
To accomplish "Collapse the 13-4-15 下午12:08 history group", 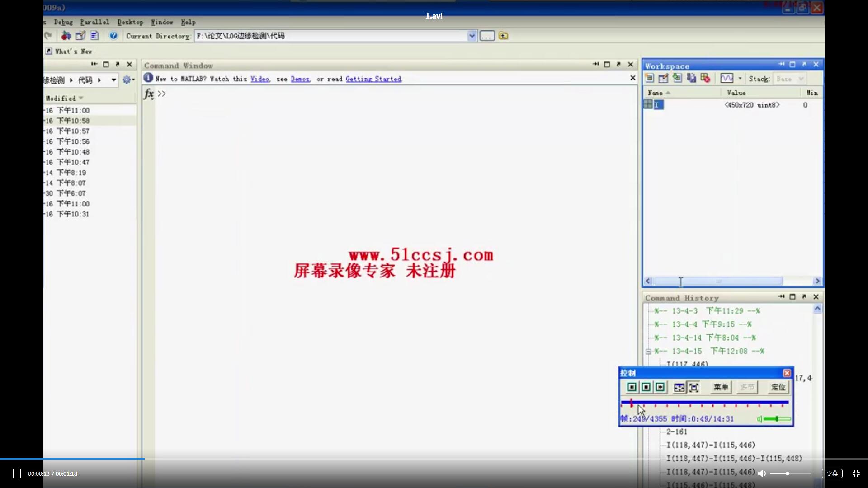I will click(x=648, y=351).
